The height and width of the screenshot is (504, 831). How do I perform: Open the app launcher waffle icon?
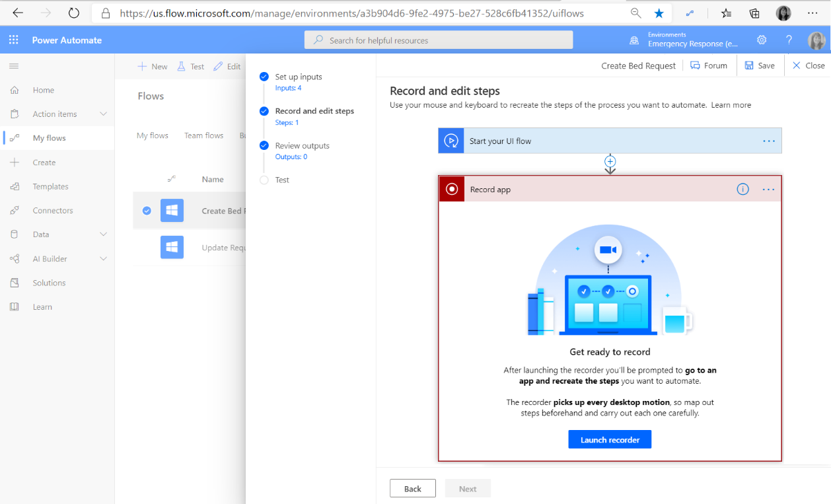coord(14,40)
